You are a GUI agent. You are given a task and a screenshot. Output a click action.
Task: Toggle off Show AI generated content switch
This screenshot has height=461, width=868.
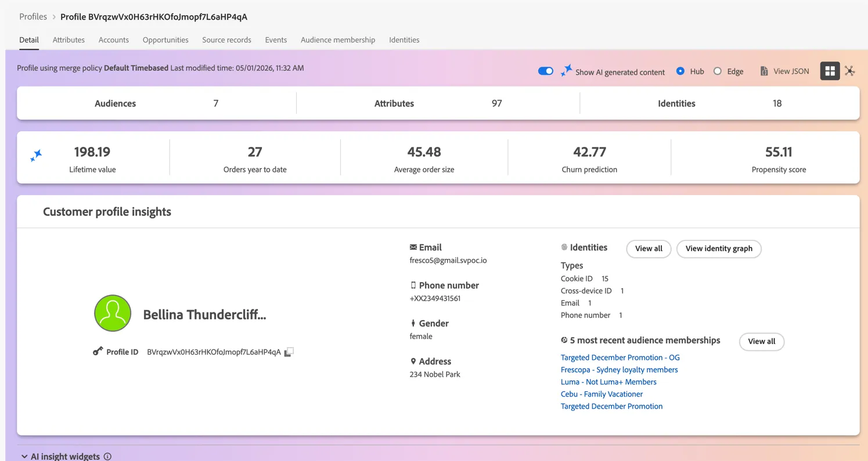pos(545,71)
